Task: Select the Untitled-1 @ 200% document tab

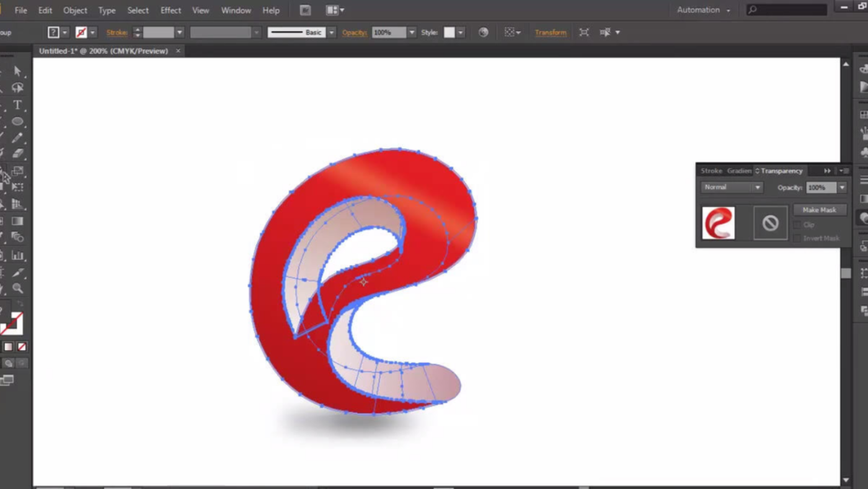Action: click(x=104, y=51)
